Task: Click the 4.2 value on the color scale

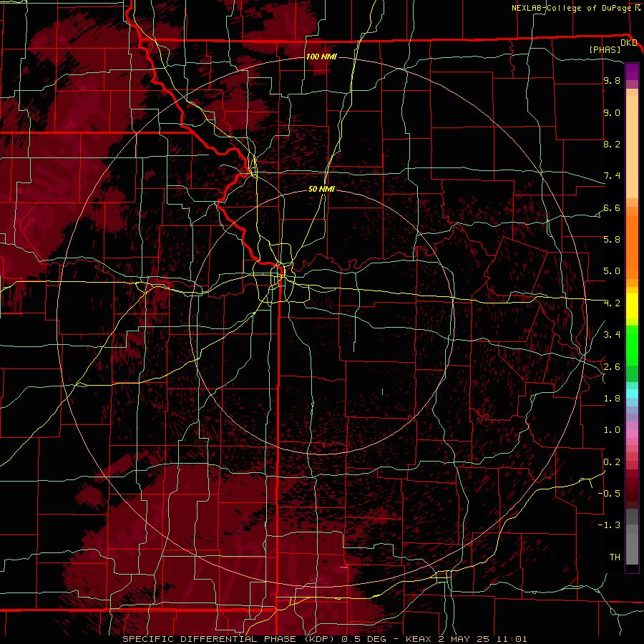Action: click(612, 303)
